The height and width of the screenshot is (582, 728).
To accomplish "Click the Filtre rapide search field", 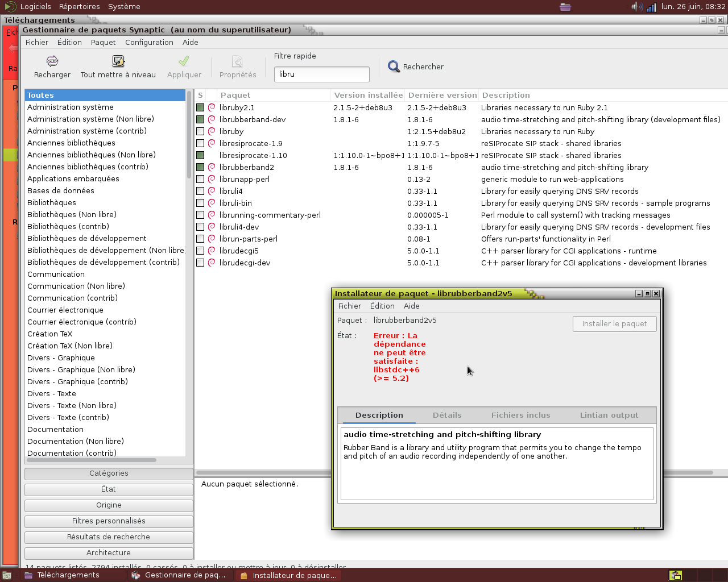I will (321, 74).
